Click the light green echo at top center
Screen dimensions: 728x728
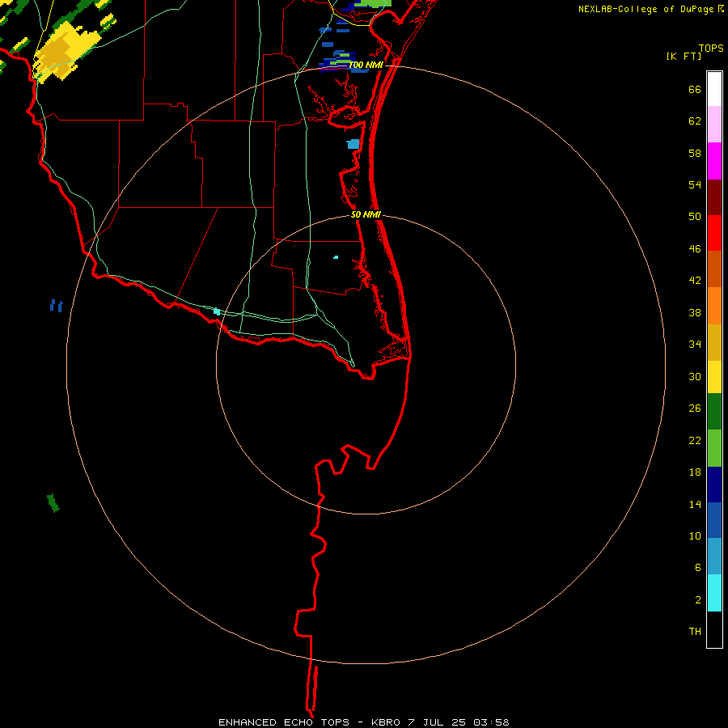(372, 2)
